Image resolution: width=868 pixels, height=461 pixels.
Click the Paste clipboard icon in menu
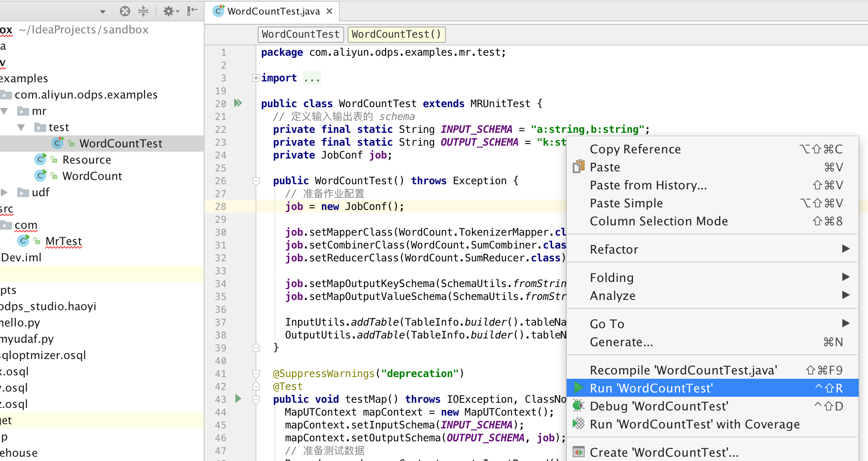pos(578,167)
